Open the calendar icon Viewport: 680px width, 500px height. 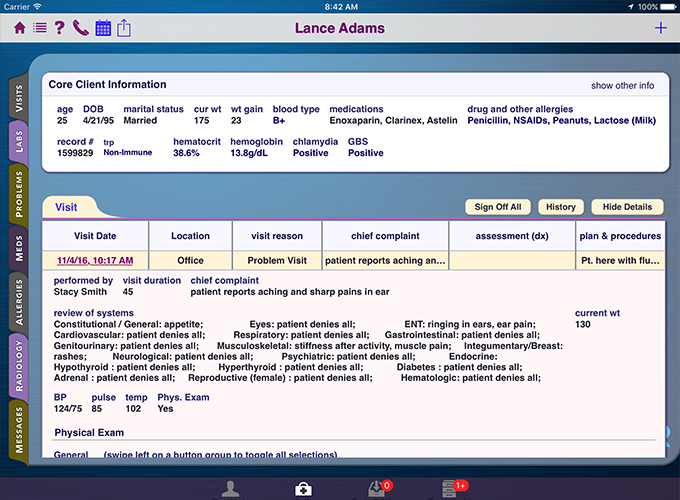(x=103, y=28)
